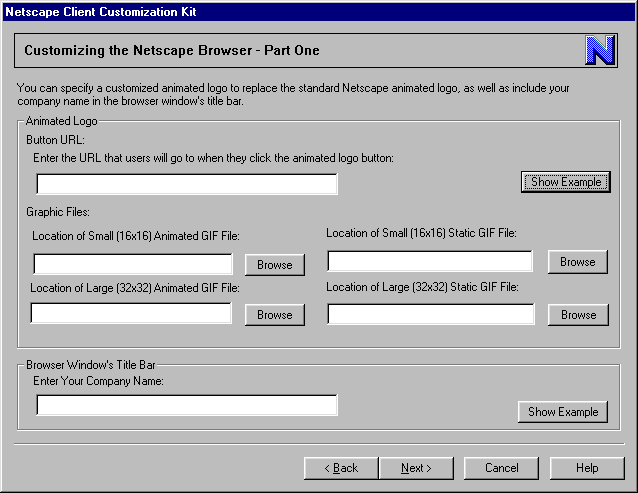Focus the Large 32x32 Animated GIF field
This screenshot has width=638, height=493.
pyautogui.click(x=131, y=314)
